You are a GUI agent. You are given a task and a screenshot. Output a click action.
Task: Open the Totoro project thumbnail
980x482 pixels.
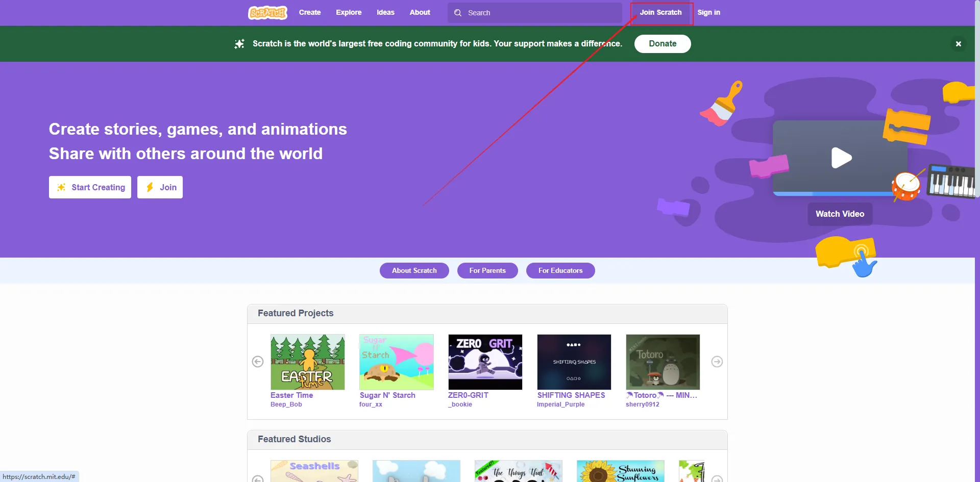[663, 362]
